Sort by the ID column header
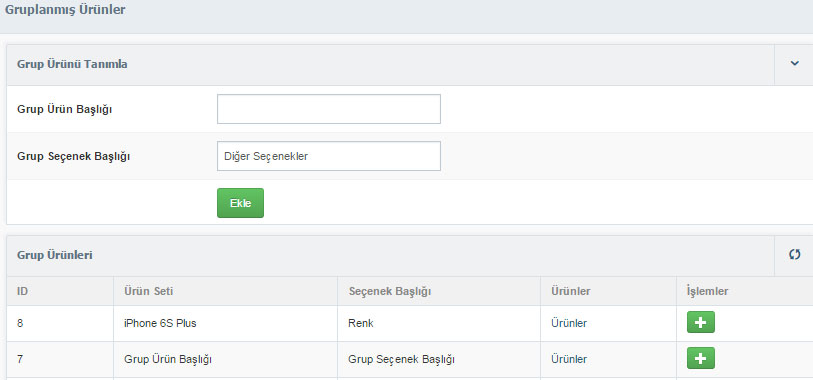 (22, 291)
